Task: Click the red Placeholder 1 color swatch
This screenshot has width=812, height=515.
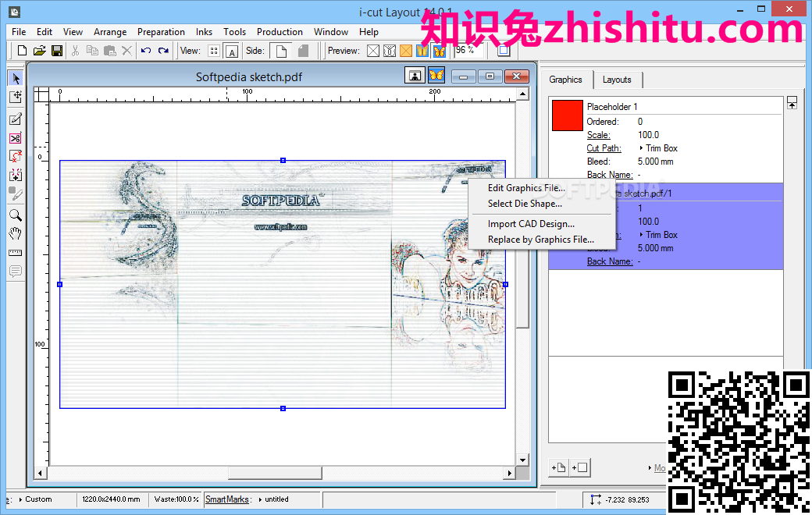Action: 567,115
